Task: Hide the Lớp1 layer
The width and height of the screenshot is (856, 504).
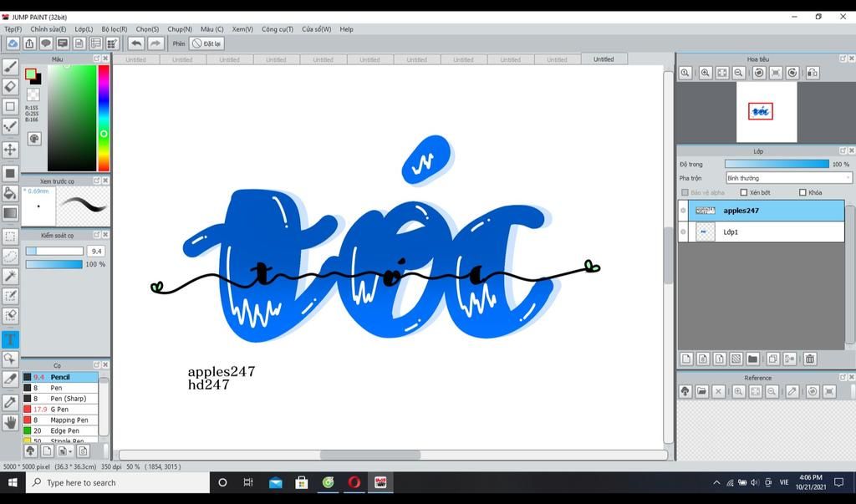Action: pos(683,232)
